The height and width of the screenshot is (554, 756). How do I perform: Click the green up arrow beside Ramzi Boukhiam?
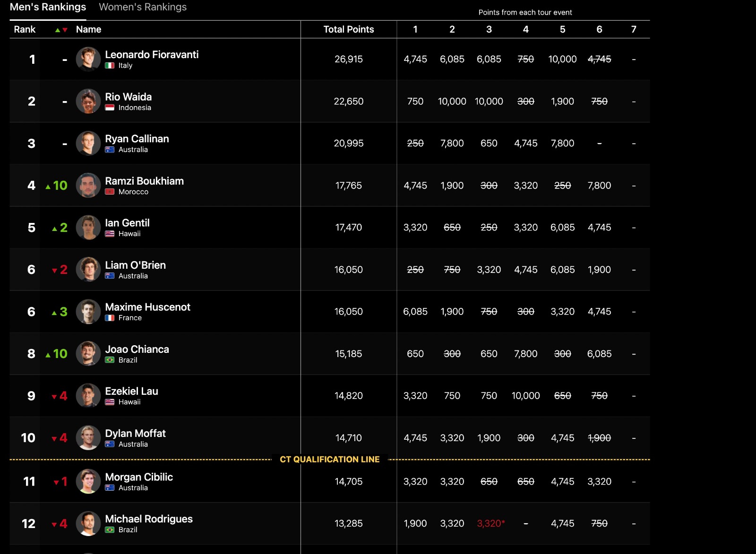coord(48,187)
